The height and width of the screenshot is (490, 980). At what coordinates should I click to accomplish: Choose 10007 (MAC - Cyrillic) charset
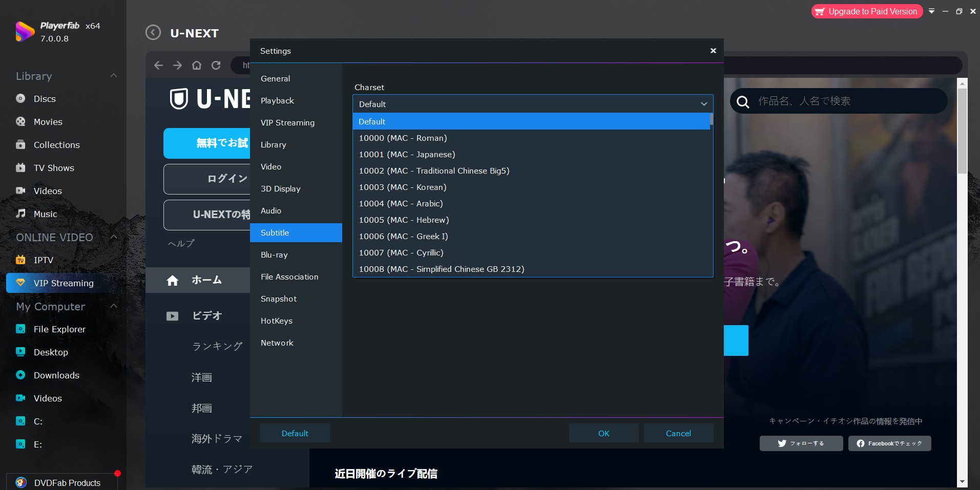point(531,252)
